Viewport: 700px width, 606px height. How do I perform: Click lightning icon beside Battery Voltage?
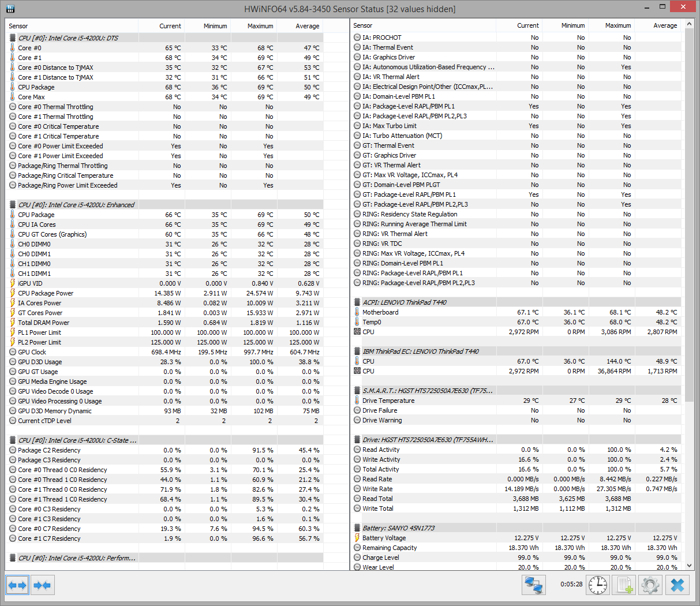[x=357, y=538]
